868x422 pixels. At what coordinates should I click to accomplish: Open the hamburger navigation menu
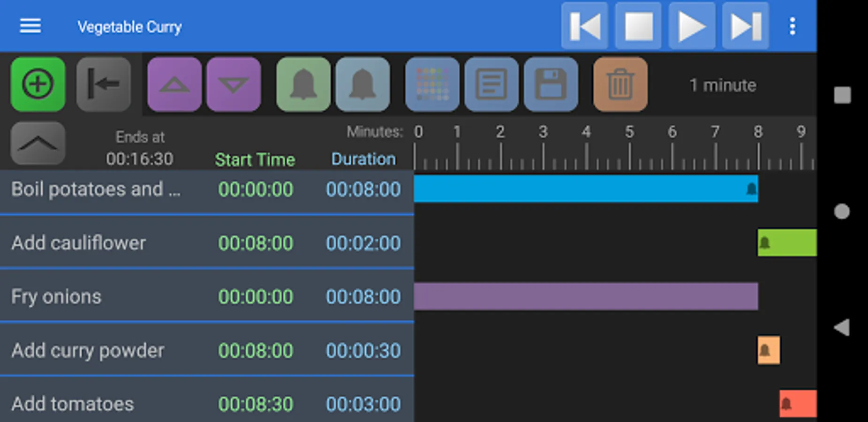[x=30, y=26]
